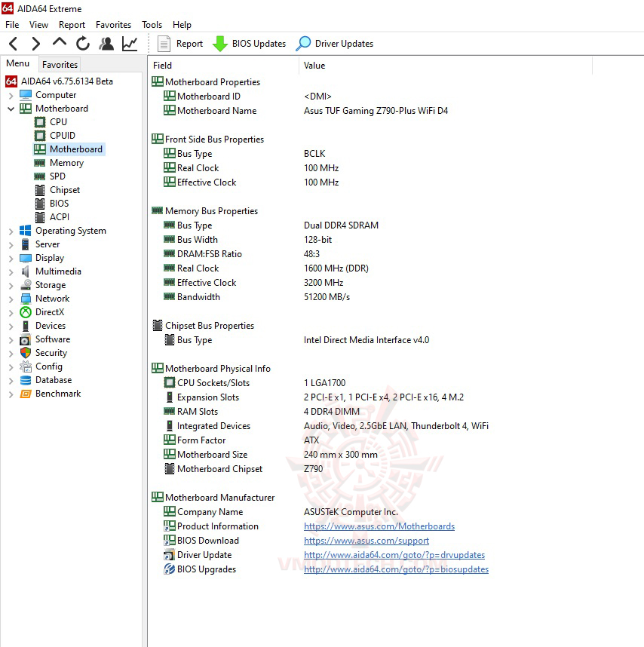
Task: Navigate up one level in toolbar
Action: (x=60, y=42)
